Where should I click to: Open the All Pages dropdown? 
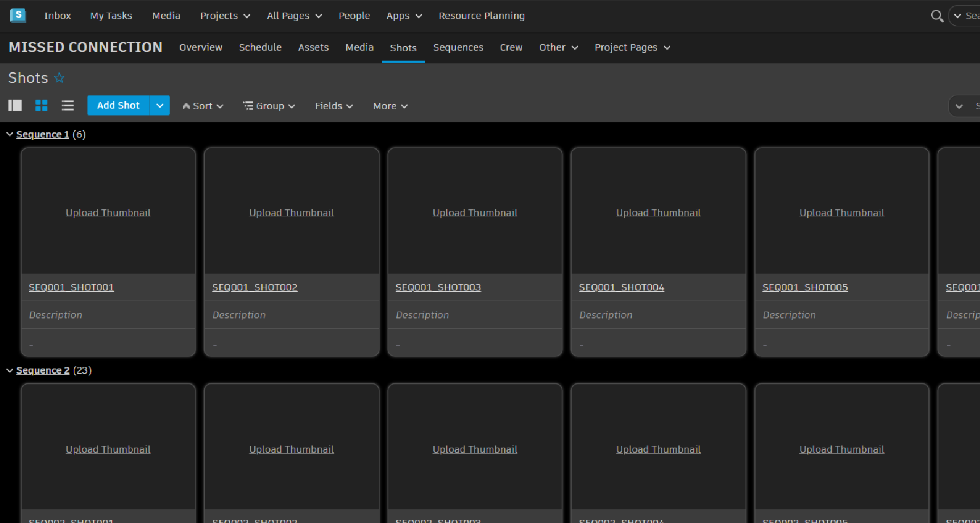(x=295, y=16)
